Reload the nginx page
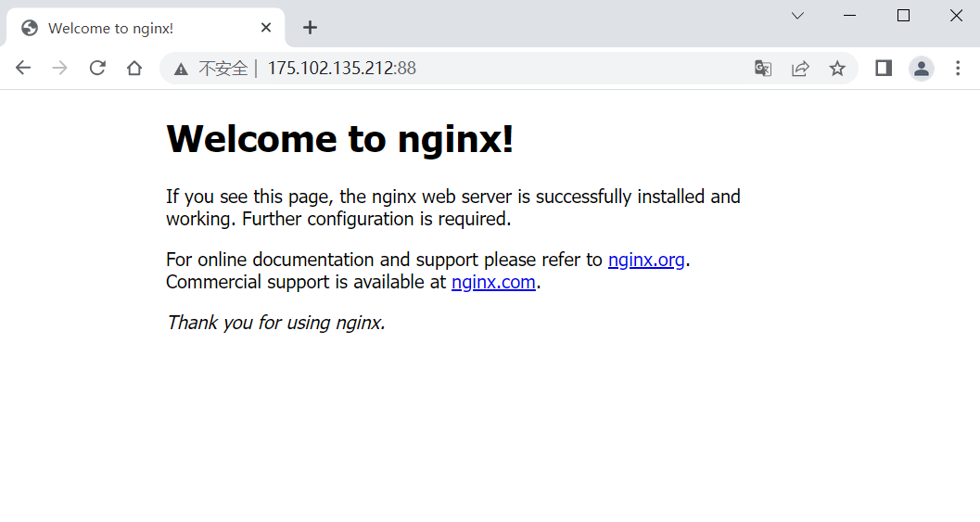Screen dimensions: 980x522 point(97,68)
